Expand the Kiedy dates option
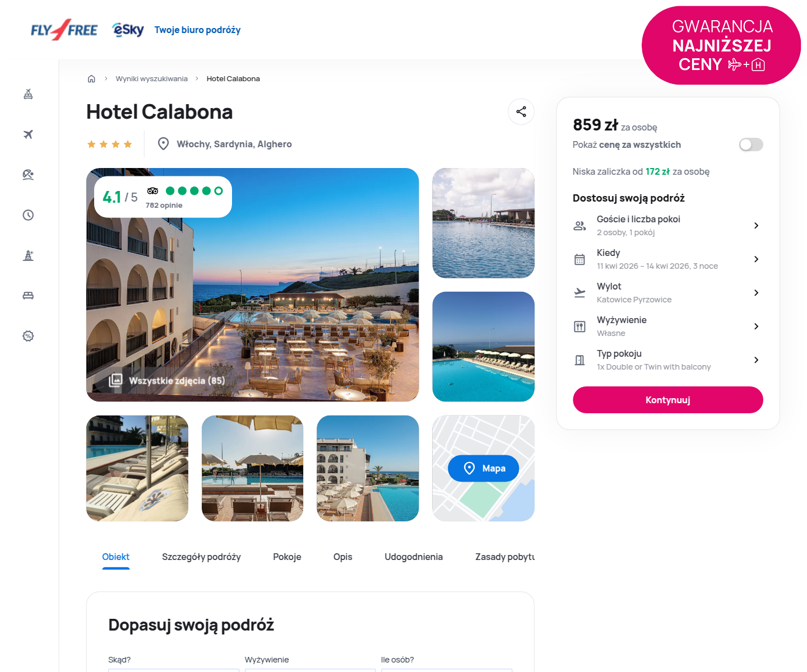The width and height of the screenshot is (807, 672). click(667, 259)
